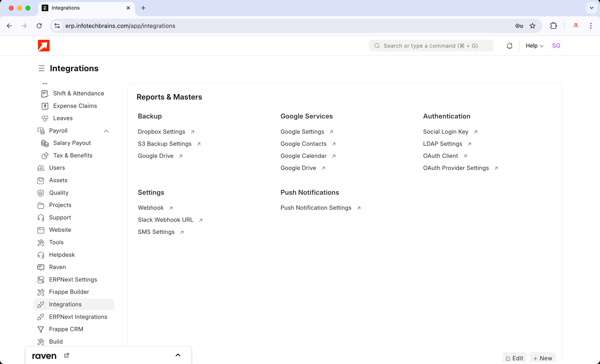Click the Edit workspace button

pyautogui.click(x=514, y=358)
